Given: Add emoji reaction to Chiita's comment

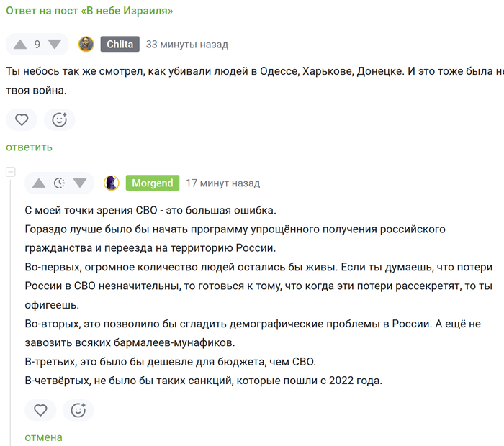Looking at the screenshot, I should coord(60,119).
